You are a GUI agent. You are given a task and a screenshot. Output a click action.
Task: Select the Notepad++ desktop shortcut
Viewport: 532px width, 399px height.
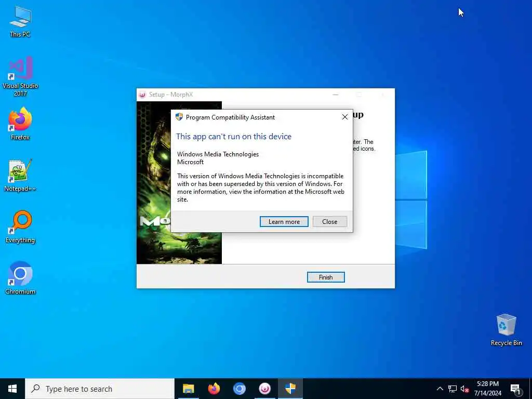click(x=20, y=176)
